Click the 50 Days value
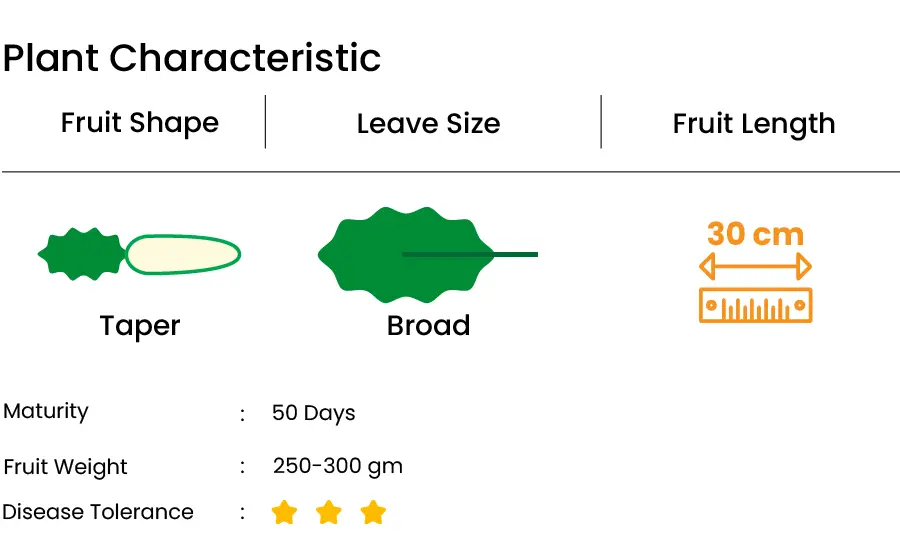 313,413
